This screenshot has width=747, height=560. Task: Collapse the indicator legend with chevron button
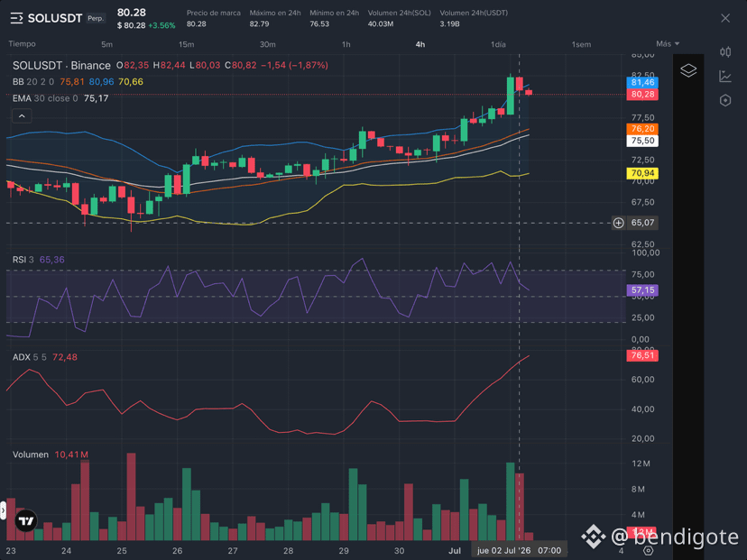(x=22, y=115)
